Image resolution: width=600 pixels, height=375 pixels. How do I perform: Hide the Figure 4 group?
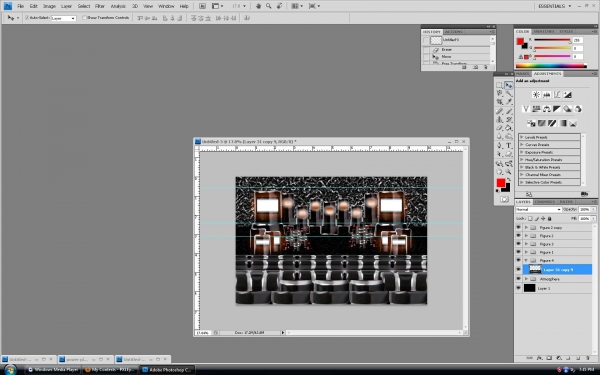click(518, 260)
